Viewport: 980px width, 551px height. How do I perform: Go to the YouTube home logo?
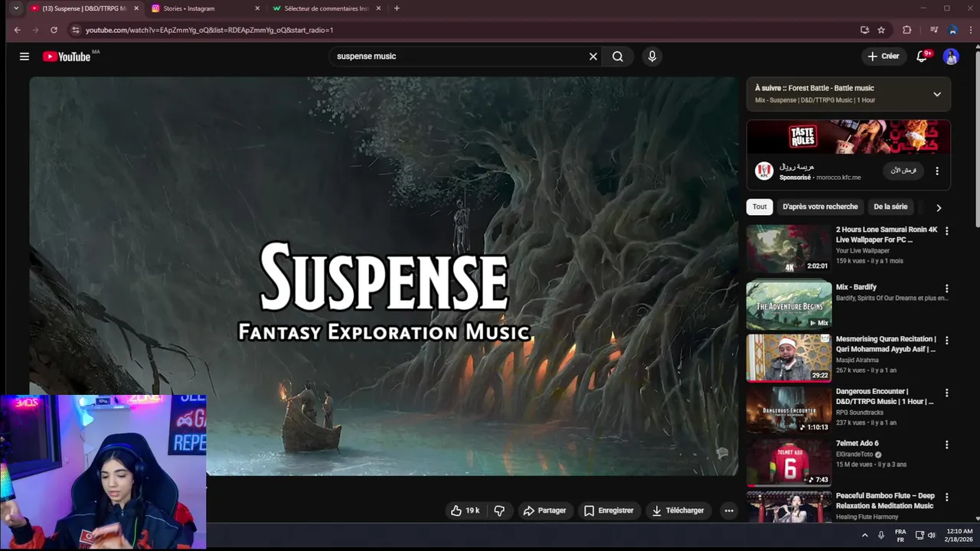pyautogui.click(x=67, y=56)
